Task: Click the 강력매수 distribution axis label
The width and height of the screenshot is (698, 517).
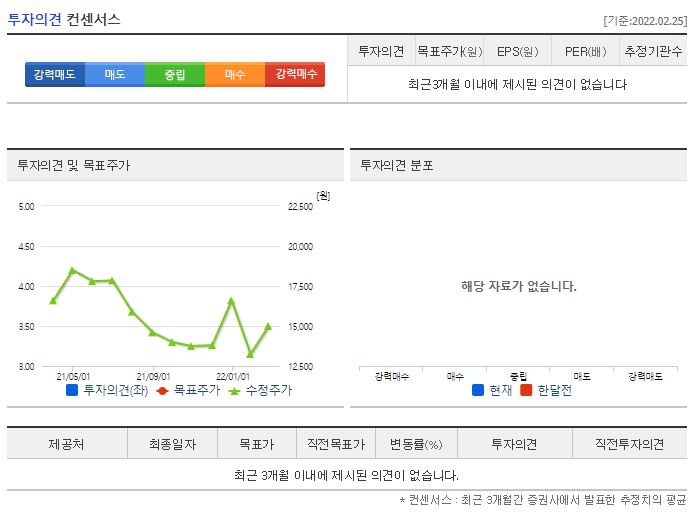Action: (x=391, y=376)
